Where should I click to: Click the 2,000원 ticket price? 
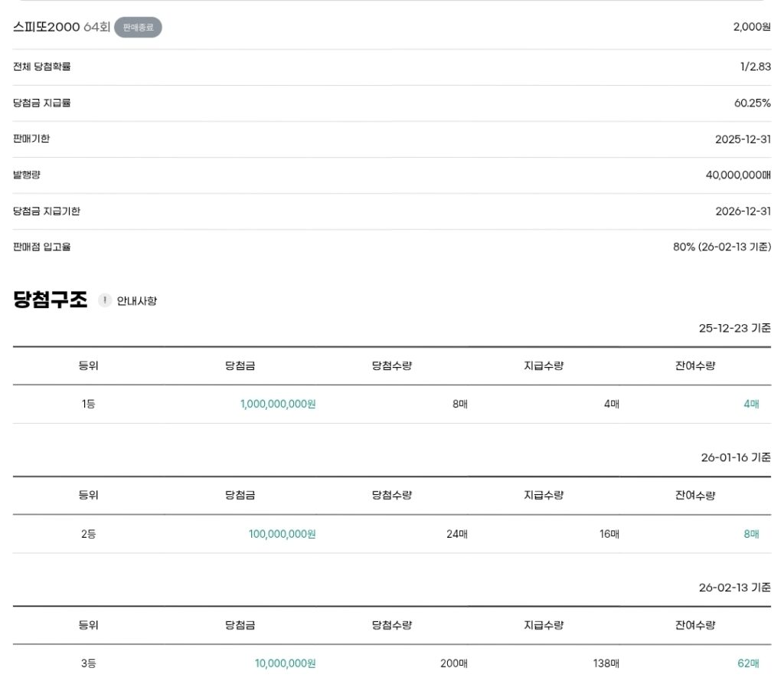(x=751, y=27)
